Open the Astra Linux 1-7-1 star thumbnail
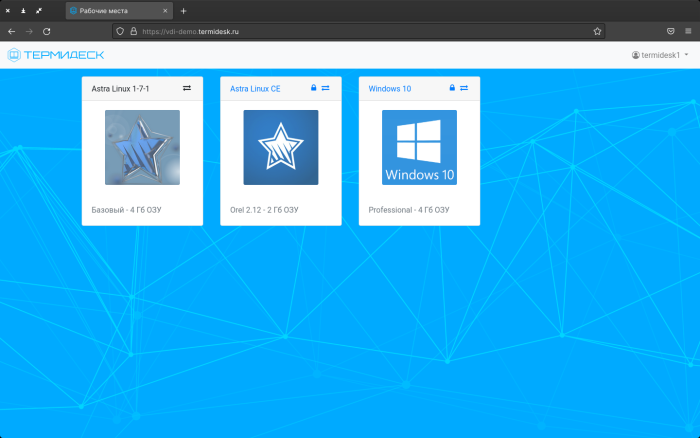Screen dimensions: 700x438 142,147
